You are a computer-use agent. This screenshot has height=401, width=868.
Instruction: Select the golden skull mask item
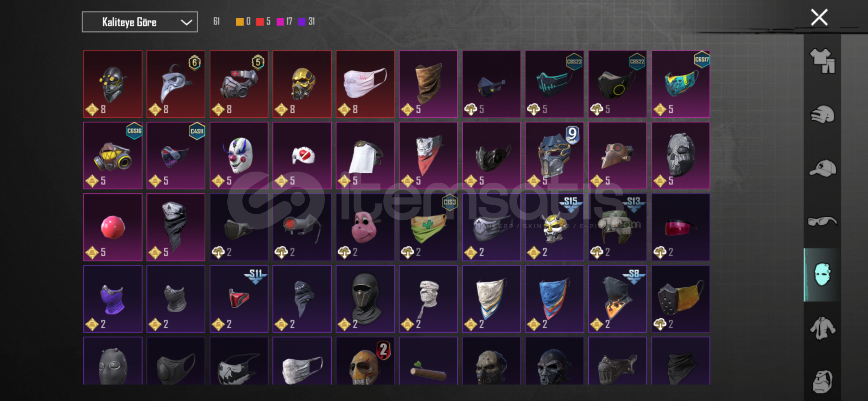[x=302, y=84]
